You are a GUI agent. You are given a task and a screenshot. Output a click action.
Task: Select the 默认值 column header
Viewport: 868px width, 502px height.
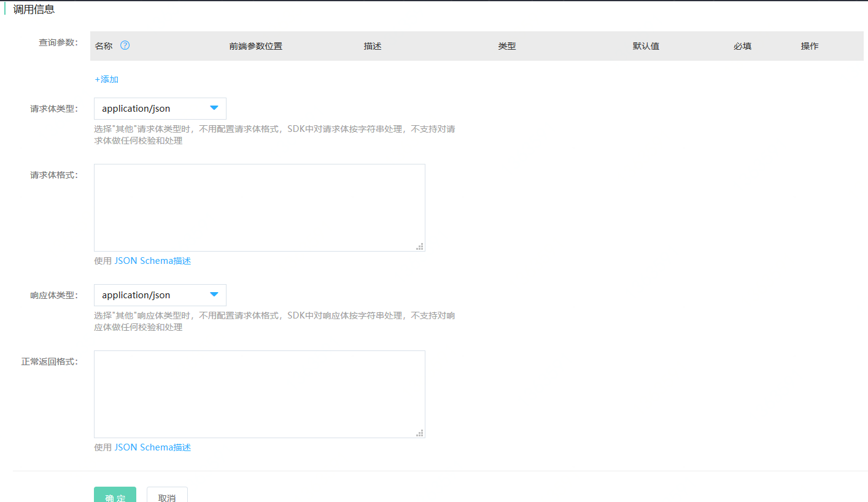coord(646,46)
